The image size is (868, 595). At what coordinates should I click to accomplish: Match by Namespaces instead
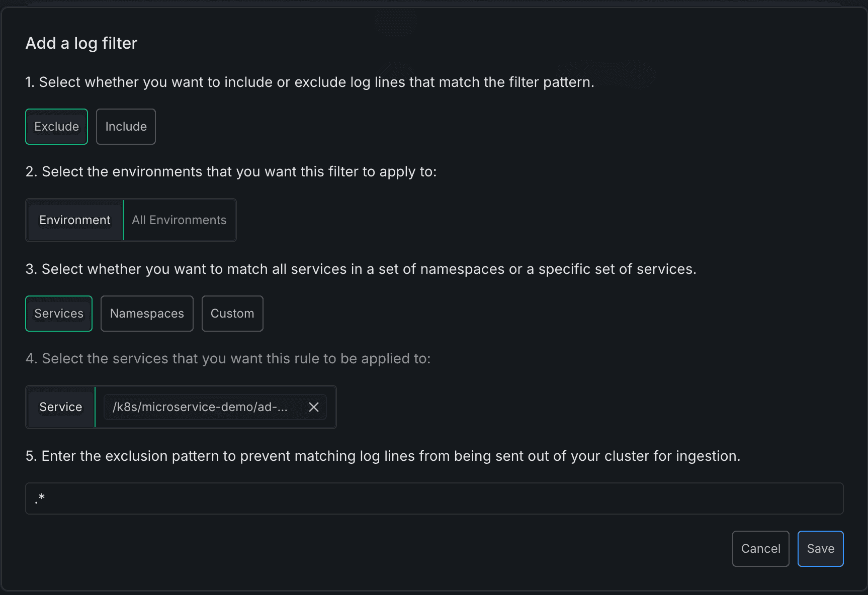147,314
